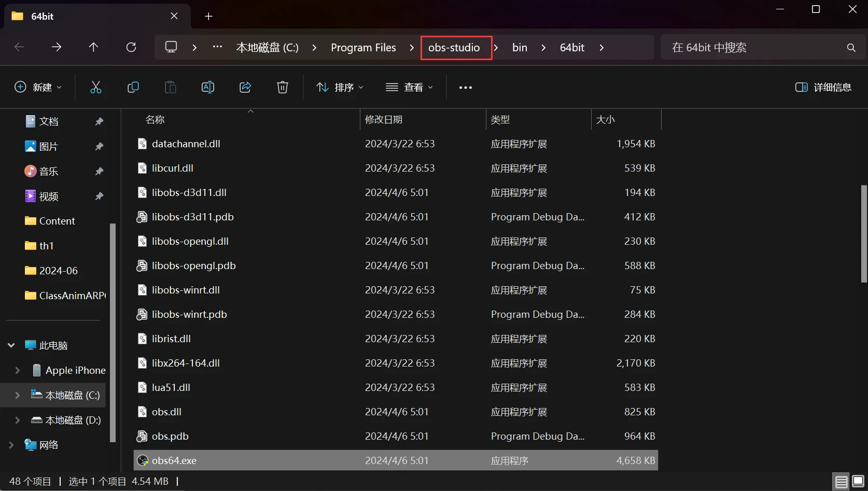Image resolution: width=868 pixels, height=491 pixels.
Task: Navigate to obs-studio in breadcrumb path
Action: (454, 48)
